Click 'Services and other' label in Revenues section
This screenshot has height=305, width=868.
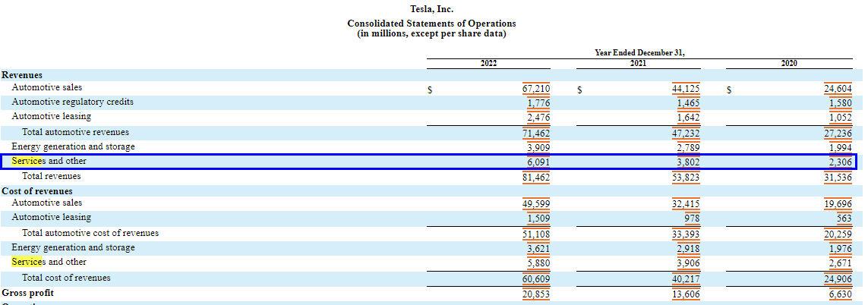click(49, 161)
